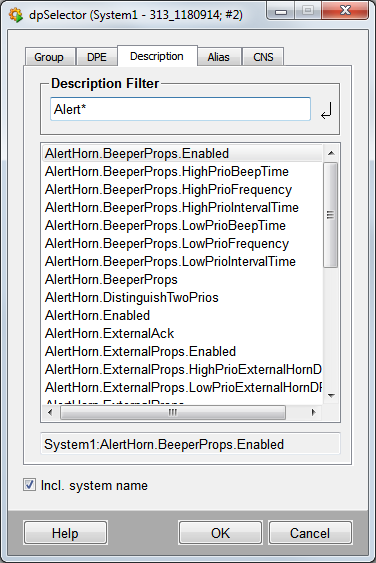Apply filter with the return arrow icon
Screen dimensions: 376x563
coord(326,110)
